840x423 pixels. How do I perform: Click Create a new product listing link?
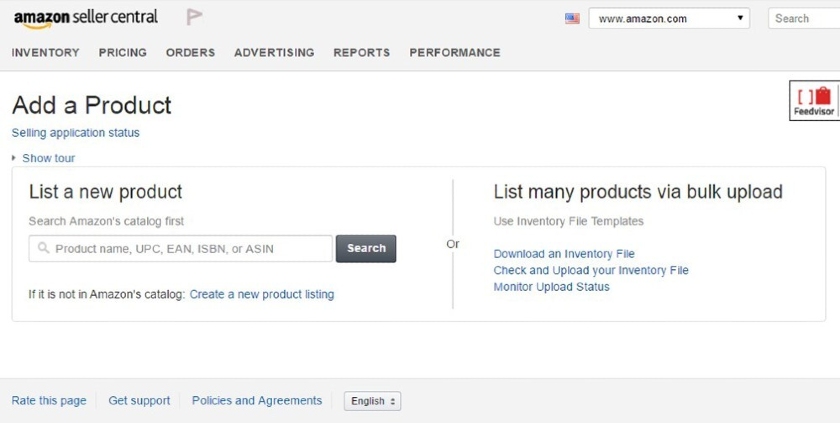click(x=262, y=294)
